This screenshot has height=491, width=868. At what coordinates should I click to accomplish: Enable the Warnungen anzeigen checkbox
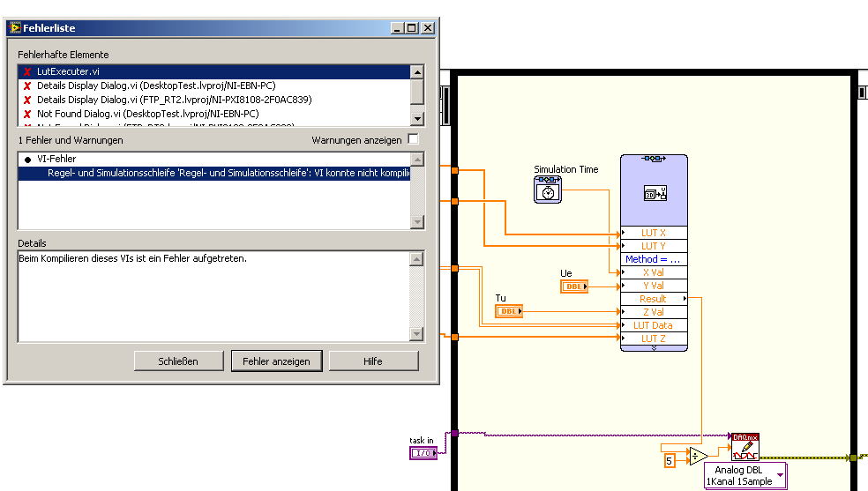tap(413, 140)
